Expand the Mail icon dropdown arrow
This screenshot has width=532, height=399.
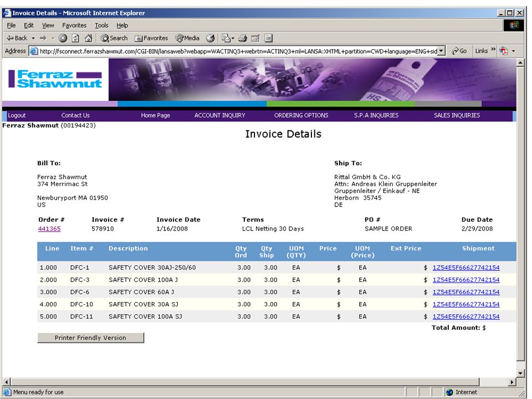pos(233,38)
